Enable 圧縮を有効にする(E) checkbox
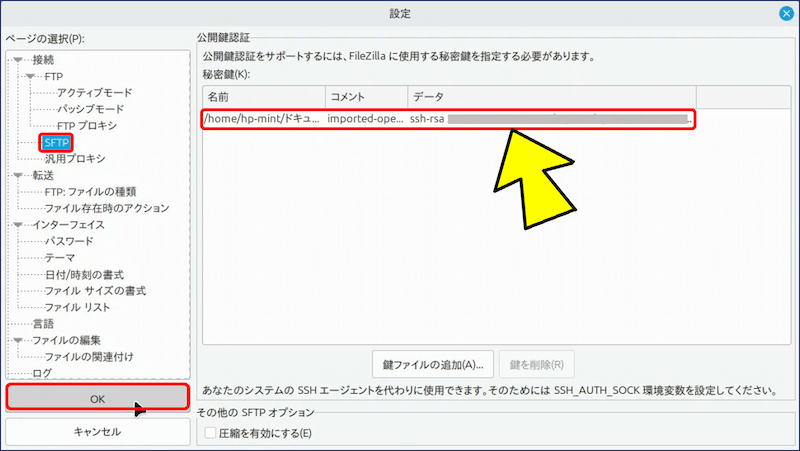Image resolution: width=800 pixels, height=451 pixels. [210, 433]
